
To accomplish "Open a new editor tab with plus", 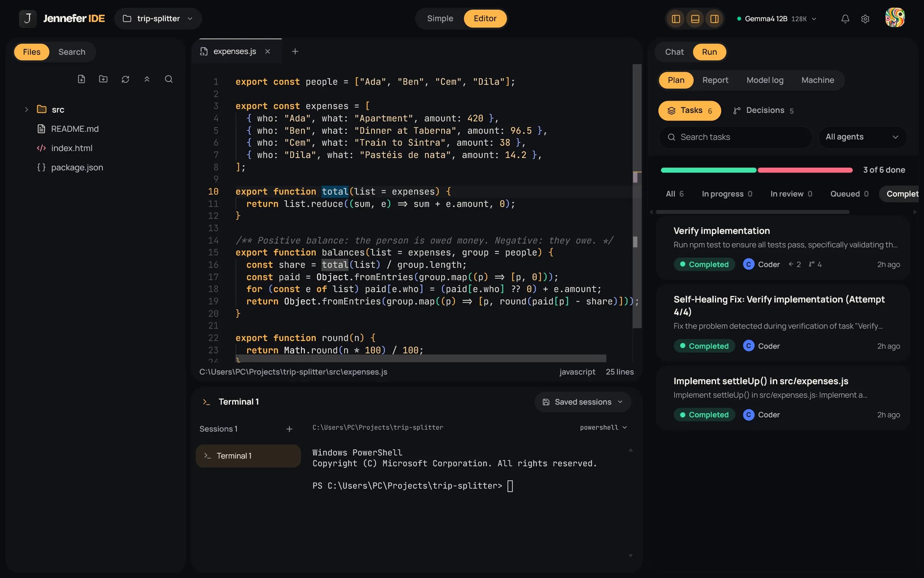I will pyautogui.click(x=295, y=51).
